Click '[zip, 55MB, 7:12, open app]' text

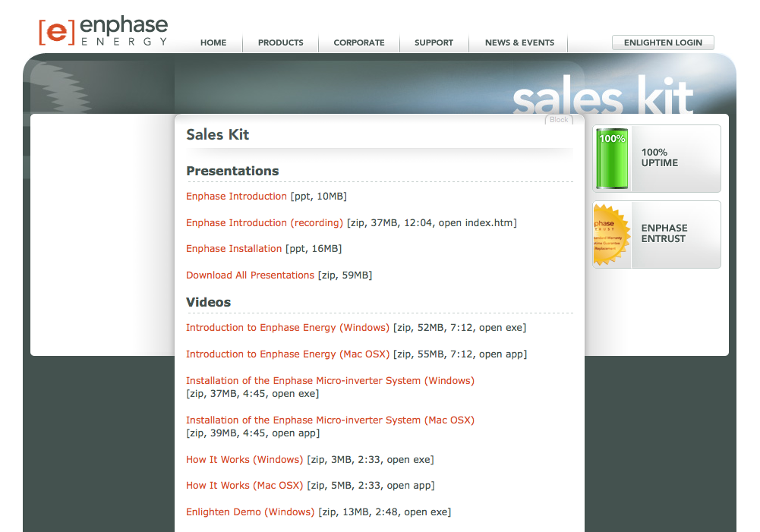point(460,354)
